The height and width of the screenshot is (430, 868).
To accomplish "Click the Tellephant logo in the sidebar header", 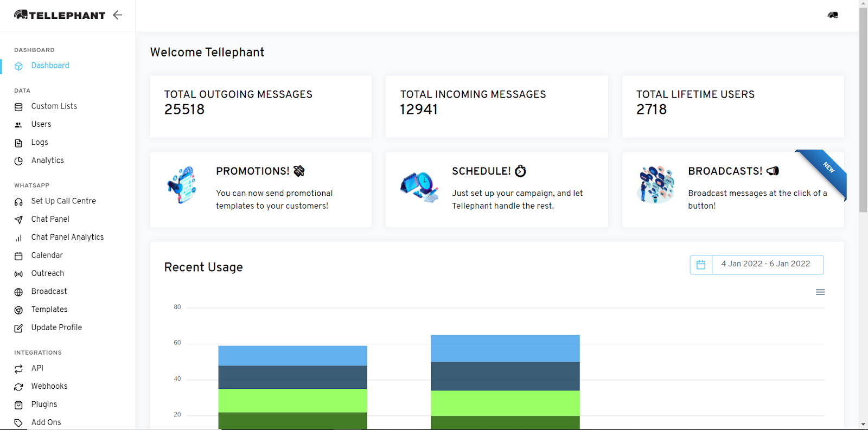I will click(60, 15).
